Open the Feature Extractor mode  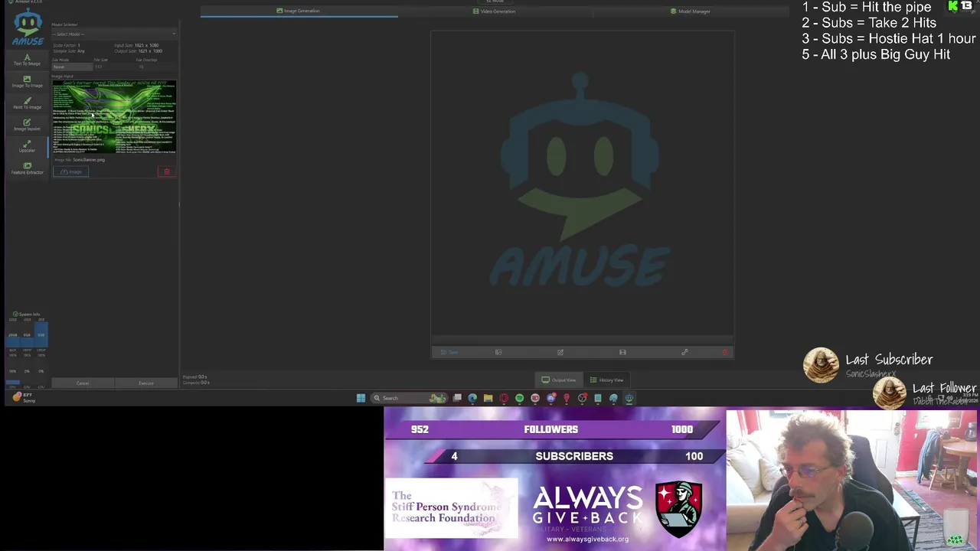click(x=27, y=168)
